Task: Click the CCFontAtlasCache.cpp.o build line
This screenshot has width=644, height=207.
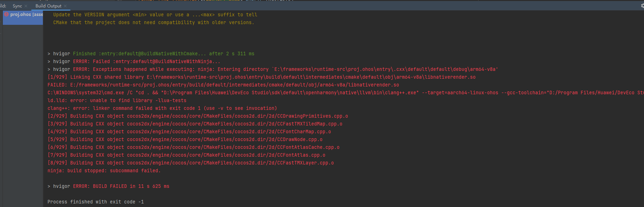Action: [x=193, y=147]
